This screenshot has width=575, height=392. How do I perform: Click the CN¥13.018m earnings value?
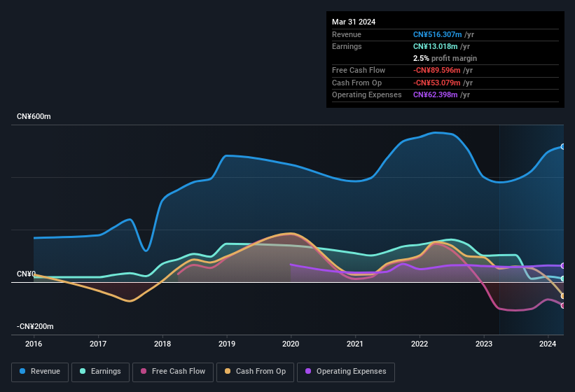coord(436,46)
